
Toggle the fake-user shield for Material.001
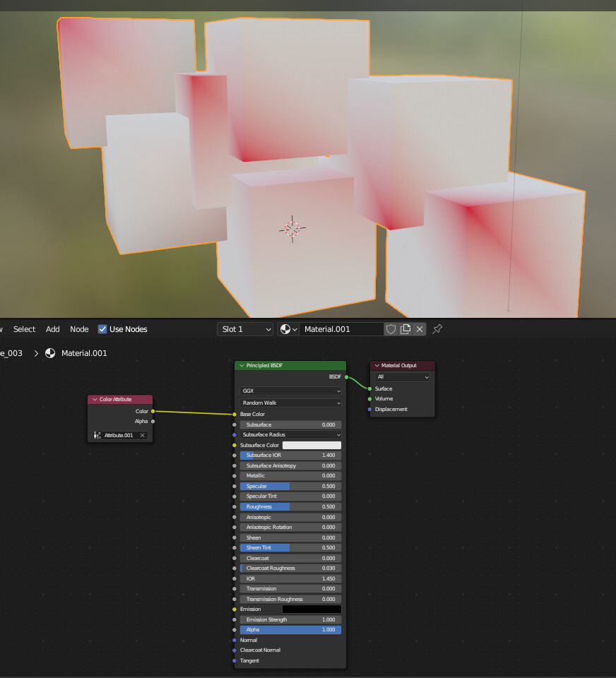click(x=391, y=328)
